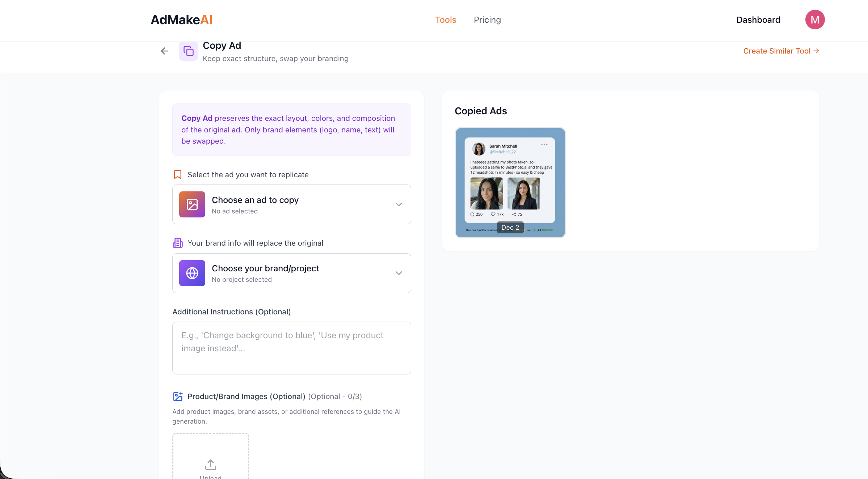Click the chevron on brand/project selector

pyautogui.click(x=399, y=273)
